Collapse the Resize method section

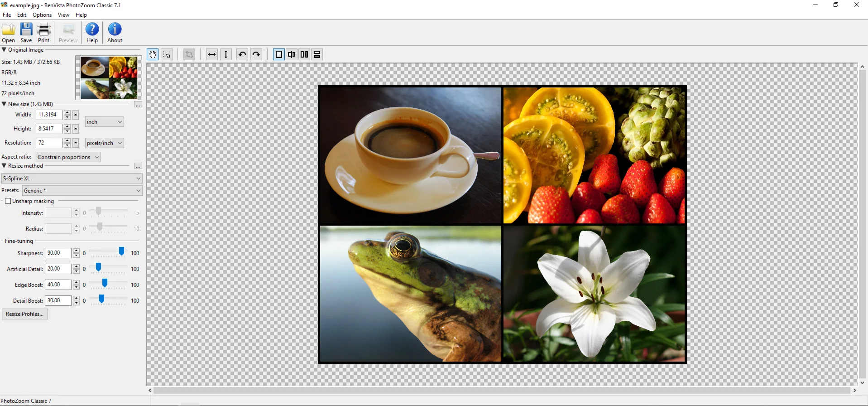pyautogui.click(x=4, y=166)
